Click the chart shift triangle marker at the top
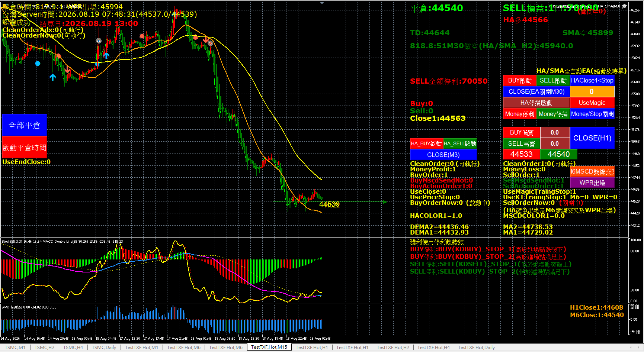644x352 pixels. click(322, 3)
